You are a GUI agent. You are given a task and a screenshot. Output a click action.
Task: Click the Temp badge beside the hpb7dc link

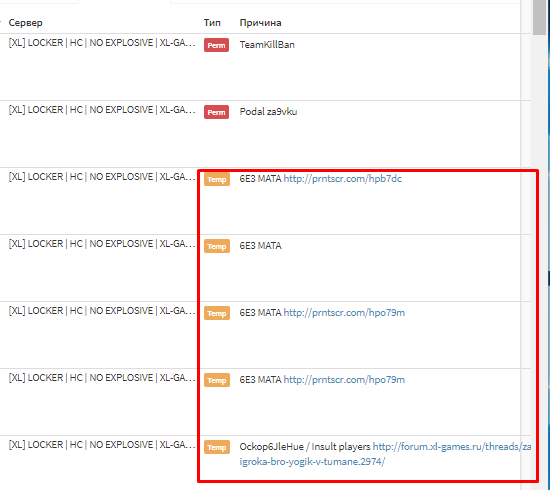217,179
